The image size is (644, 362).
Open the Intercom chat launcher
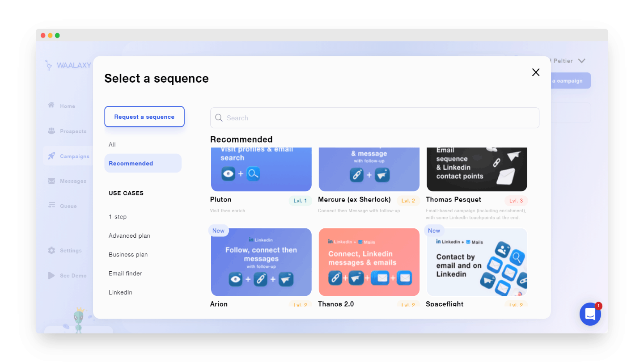click(590, 314)
